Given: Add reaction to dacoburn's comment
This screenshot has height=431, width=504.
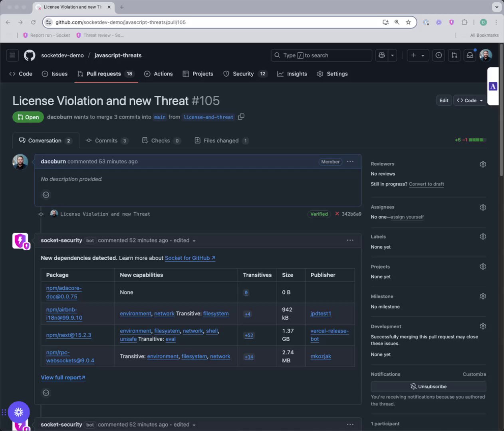Looking at the screenshot, I should click(46, 195).
